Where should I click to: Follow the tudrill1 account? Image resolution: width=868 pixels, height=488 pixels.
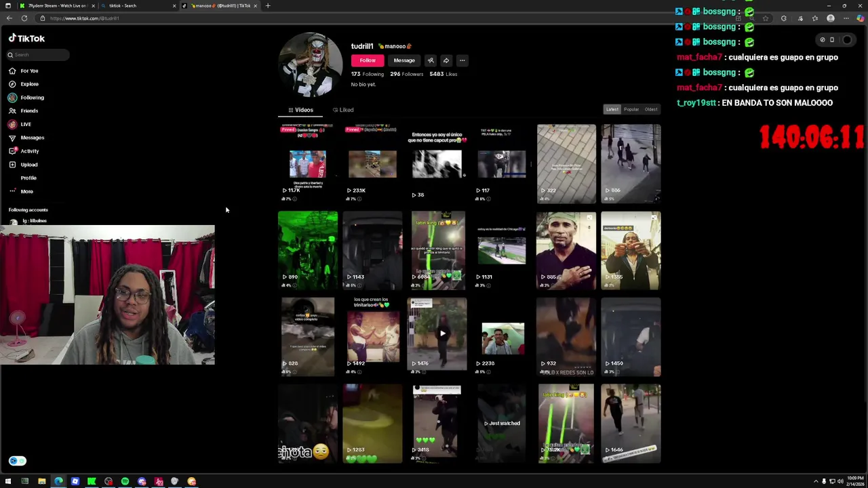368,60
